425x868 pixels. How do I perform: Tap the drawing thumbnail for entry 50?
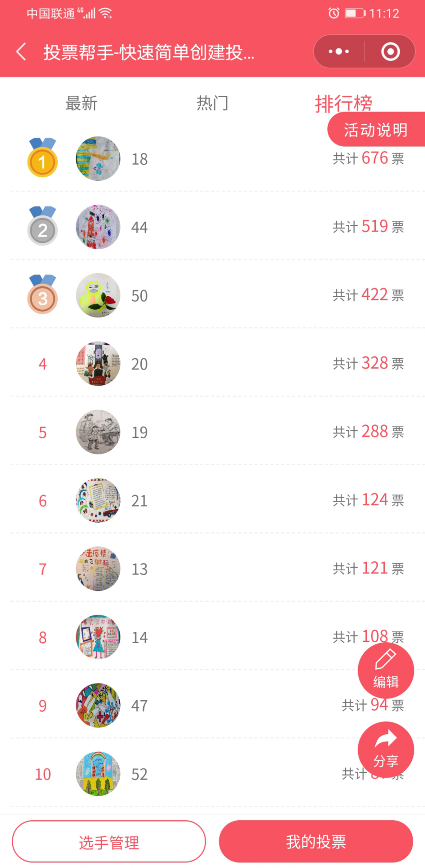[98, 295]
